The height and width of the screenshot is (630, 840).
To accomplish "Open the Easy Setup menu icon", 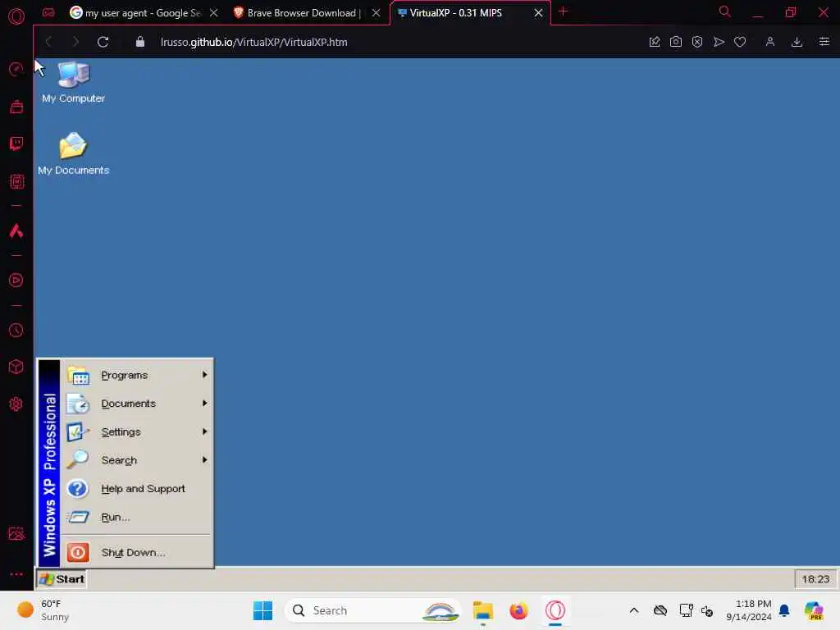I will (x=824, y=42).
